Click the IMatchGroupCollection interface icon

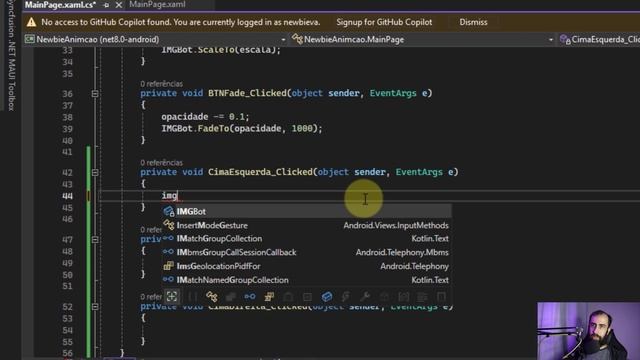coord(168,238)
